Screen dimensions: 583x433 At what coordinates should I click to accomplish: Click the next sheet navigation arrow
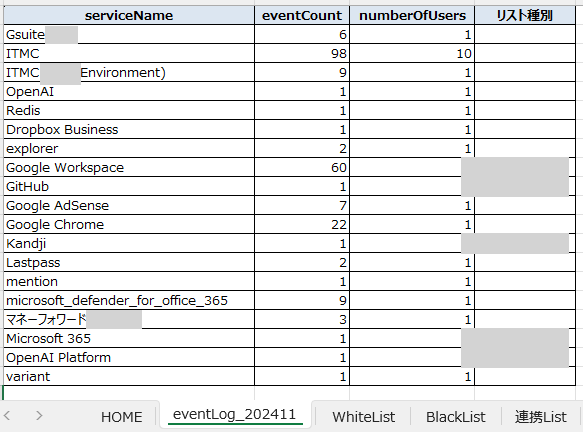coord(39,415)
